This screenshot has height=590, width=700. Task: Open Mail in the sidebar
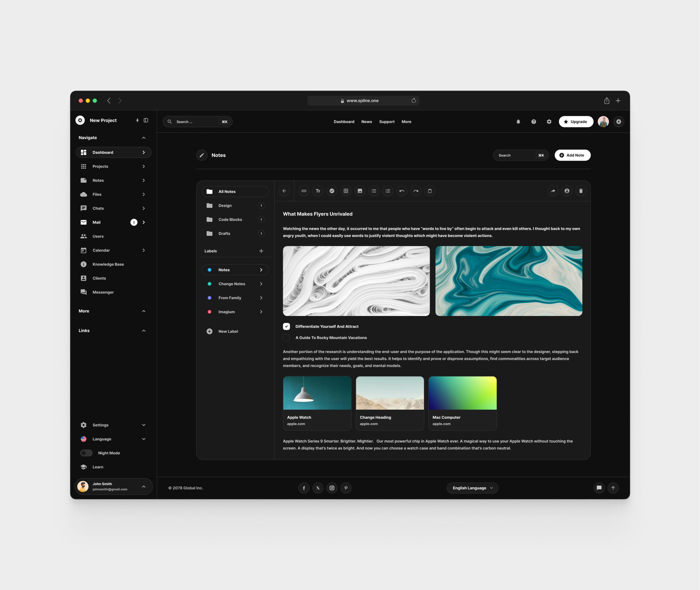[x=113, y=222]
